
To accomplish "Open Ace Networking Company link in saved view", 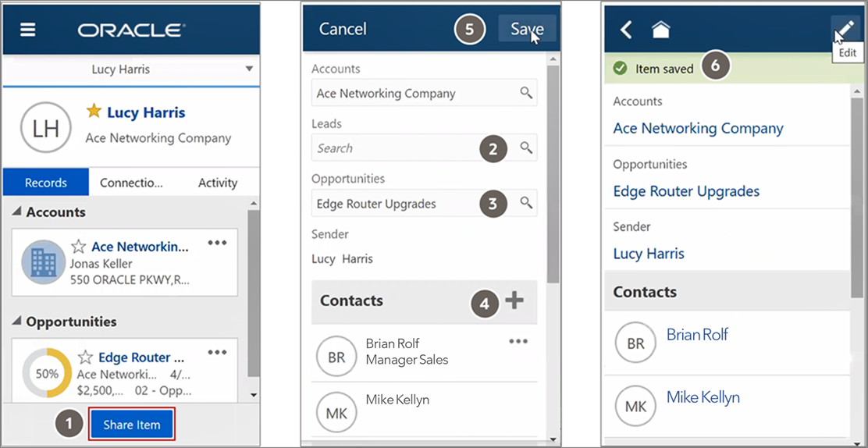I will click(x=698, y=129).
